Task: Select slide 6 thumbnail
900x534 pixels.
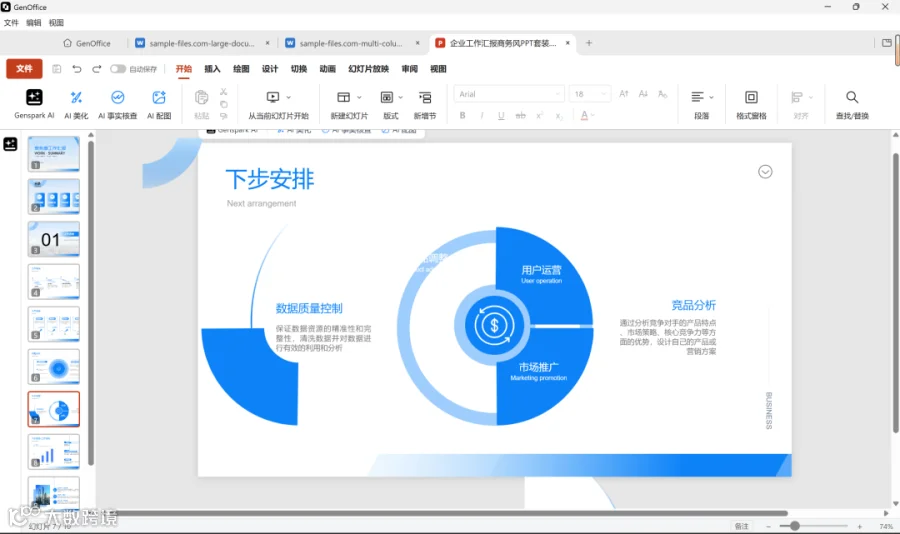Action: (x=54, y=366)
